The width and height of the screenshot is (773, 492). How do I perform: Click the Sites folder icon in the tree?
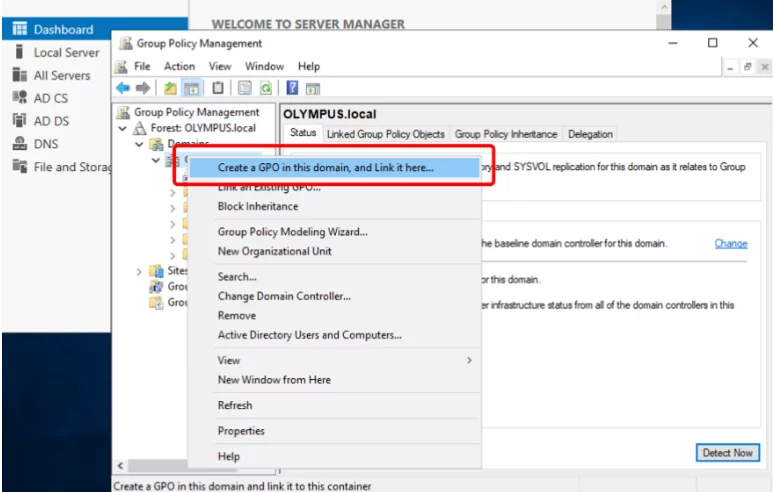156,271
